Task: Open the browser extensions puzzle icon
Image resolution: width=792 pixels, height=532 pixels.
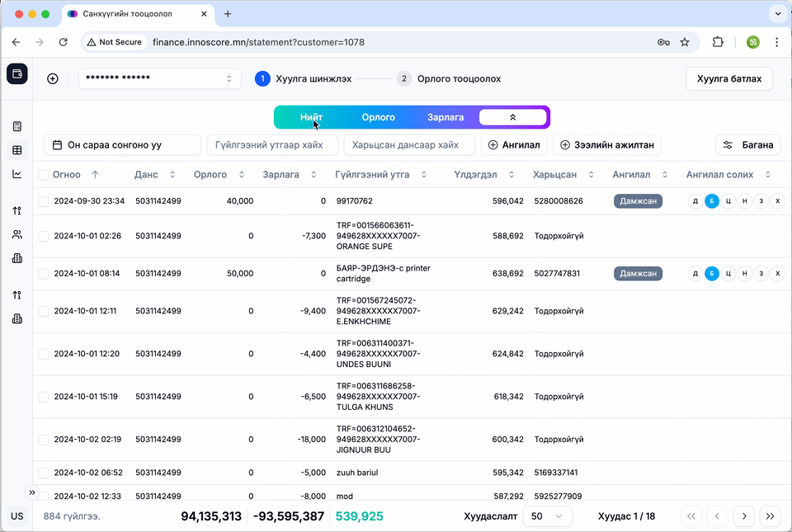Action: (717, 42)
